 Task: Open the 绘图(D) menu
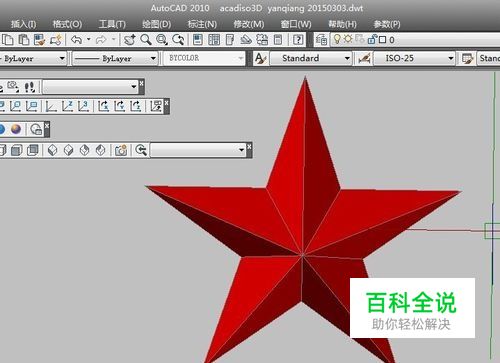click(156, 24)
